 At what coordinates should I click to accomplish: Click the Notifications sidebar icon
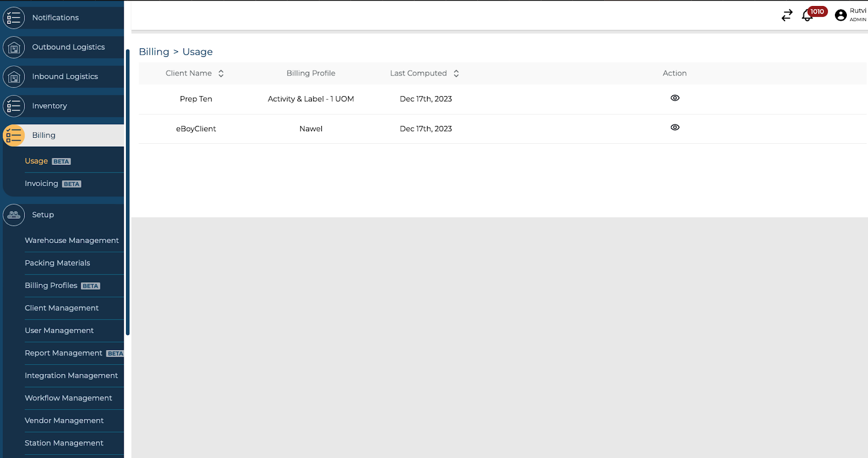coord(14,18)
